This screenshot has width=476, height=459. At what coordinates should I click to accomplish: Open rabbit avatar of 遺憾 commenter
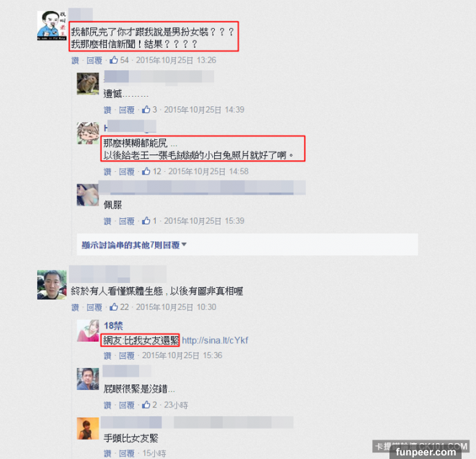[x=88, y=84]
